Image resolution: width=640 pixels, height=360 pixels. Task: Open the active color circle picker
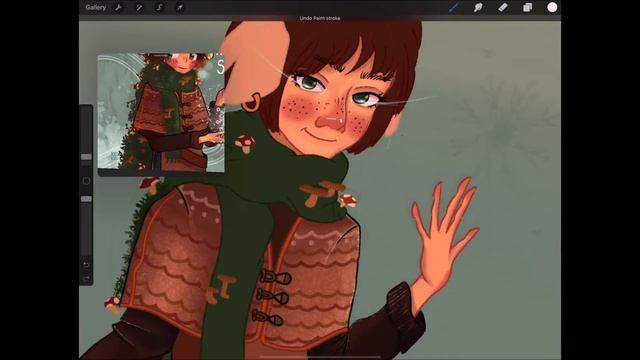tap(552, 7)
